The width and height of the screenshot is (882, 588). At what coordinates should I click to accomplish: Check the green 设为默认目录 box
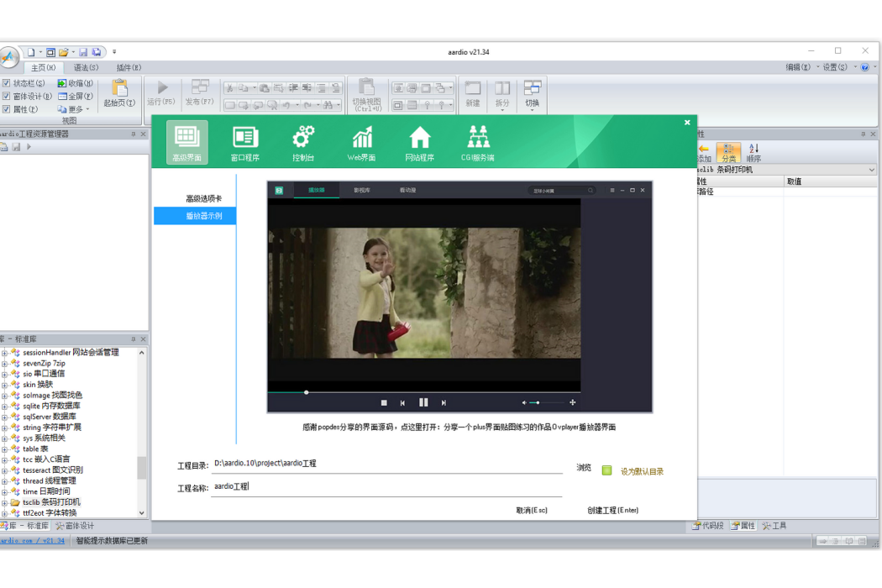[x=606, y=470]
